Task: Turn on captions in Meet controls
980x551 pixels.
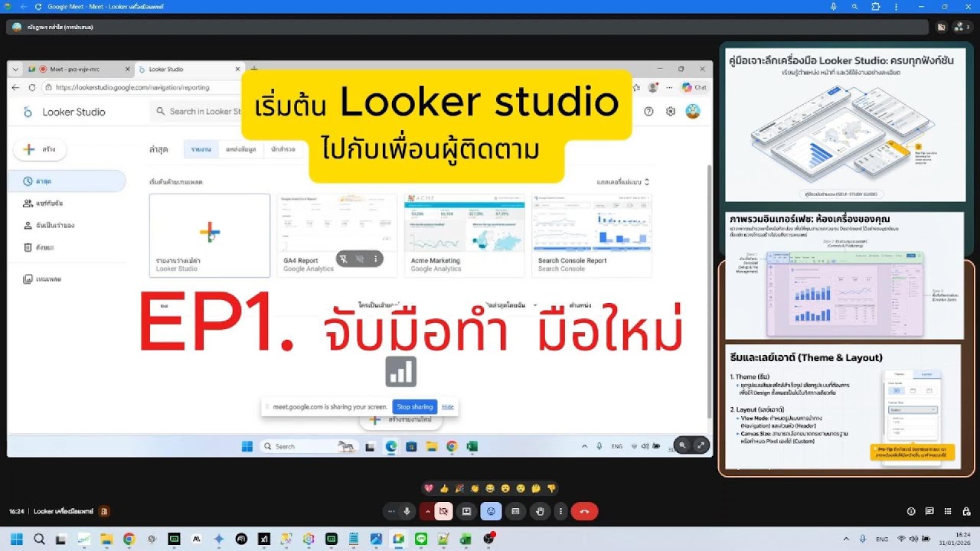Action: pos(515,511)
